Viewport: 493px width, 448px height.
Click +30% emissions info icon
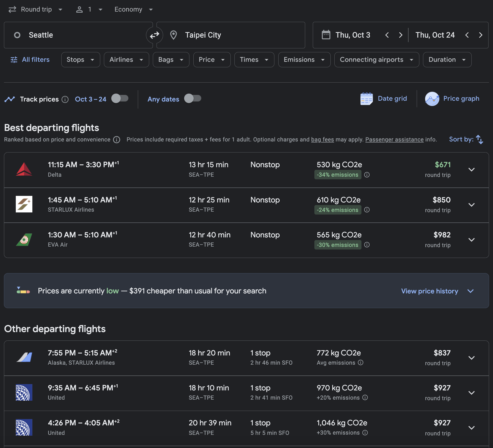tap(365, 433)
